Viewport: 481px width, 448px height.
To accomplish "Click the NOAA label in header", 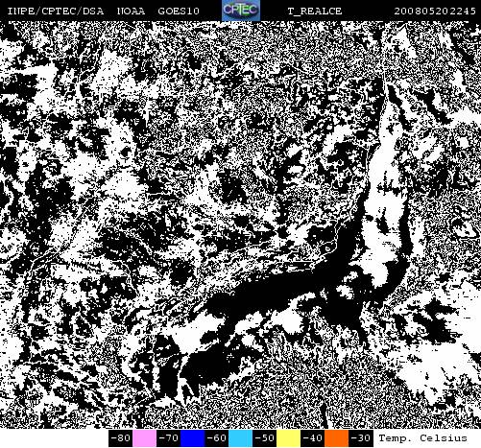I will point(131,12).
